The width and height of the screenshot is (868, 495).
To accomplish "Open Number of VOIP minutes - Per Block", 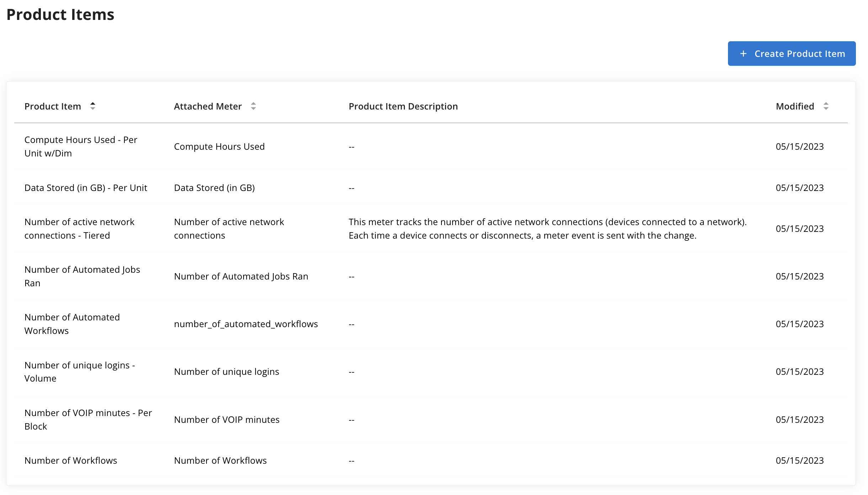I will [x=88, y=420].
